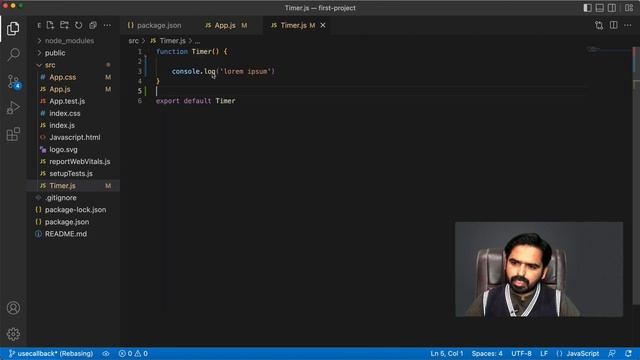640x360 pixels.
Task: Select Timer.js in the file tree
Action: 73,186
